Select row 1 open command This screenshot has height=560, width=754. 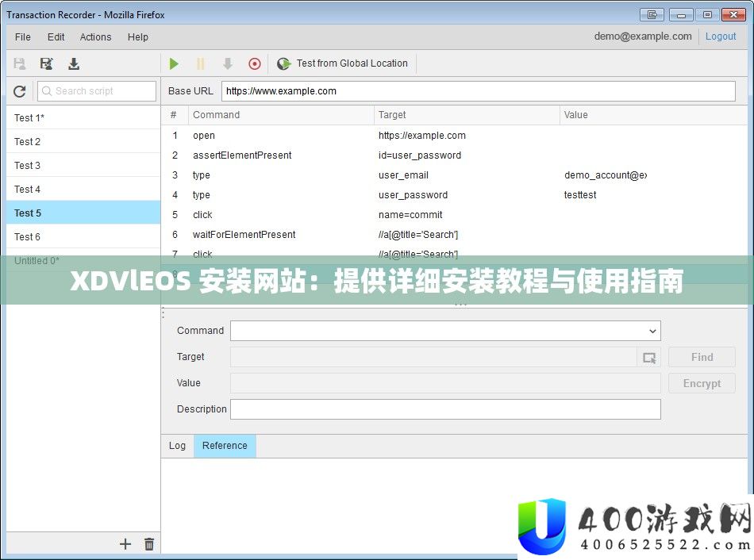454,136
